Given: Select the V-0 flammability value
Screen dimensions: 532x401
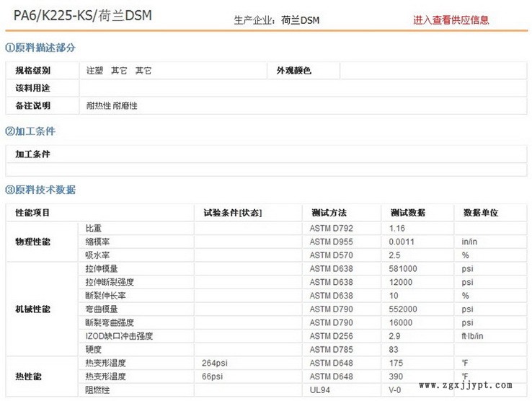Looking at the screenshot, I should [x=394, y=389].
